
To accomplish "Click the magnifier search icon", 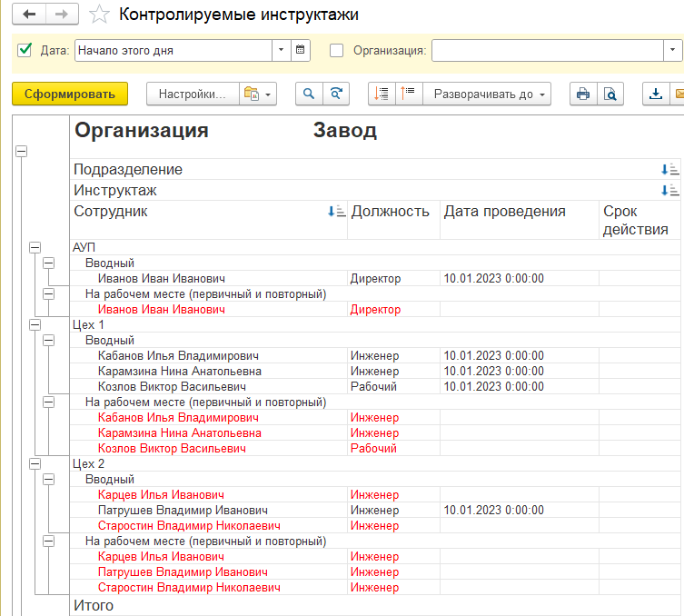I will [309, 94].
